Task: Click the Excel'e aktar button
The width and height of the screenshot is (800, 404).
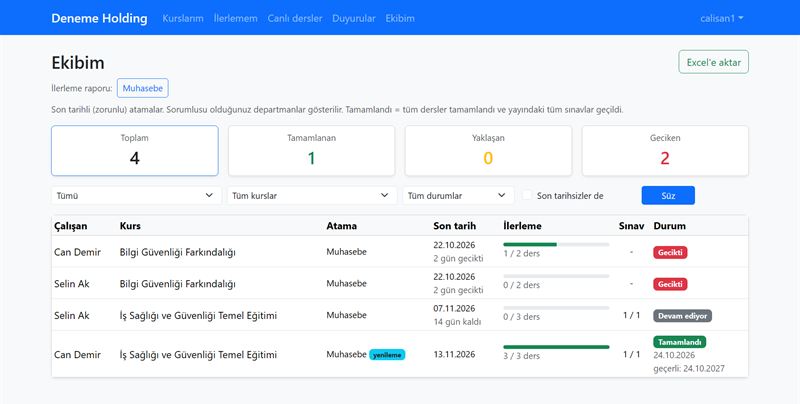Action: click(x=713, y=62)
